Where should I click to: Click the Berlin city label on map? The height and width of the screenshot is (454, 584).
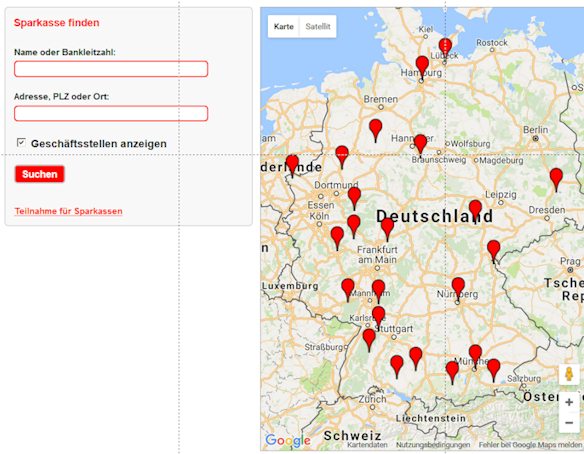536,130
